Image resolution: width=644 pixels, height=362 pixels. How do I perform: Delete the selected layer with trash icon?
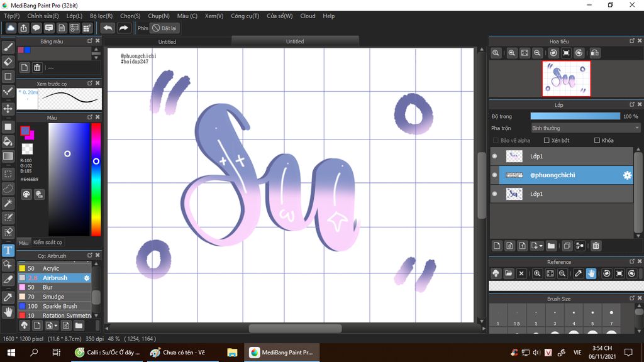pyautogui.click(x=596, y=246)
